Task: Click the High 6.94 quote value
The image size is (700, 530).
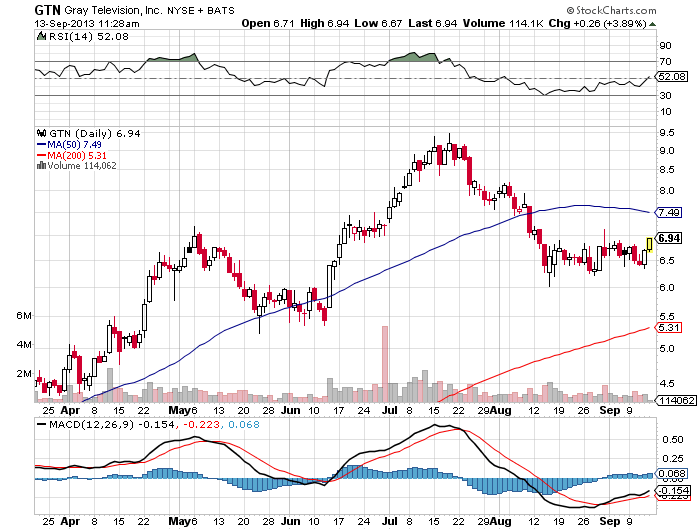Action: 325,23
